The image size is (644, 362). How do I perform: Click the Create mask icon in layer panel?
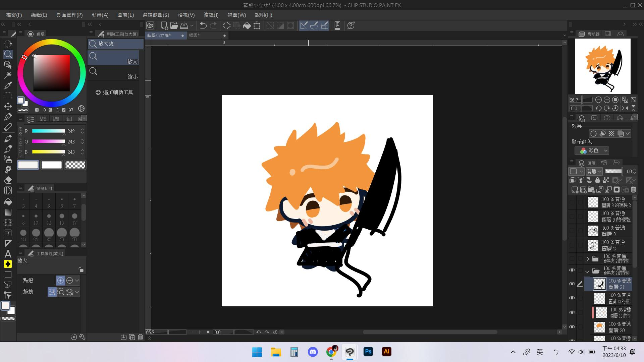pos(616,190)
